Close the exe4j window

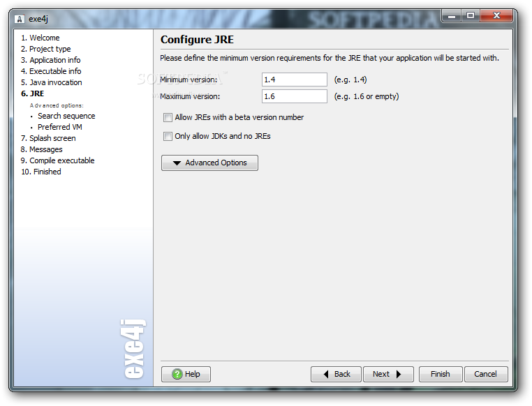[x=496, y=15]
